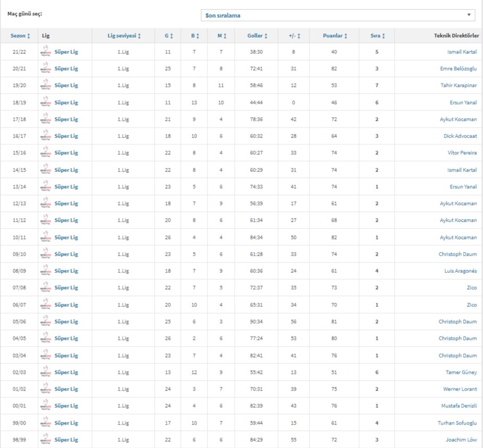Image resolution: width=483 pixels, height=448 pixels.
Task: Open Ismail Kartal link in 21/22 row
Action: point(462,51)
